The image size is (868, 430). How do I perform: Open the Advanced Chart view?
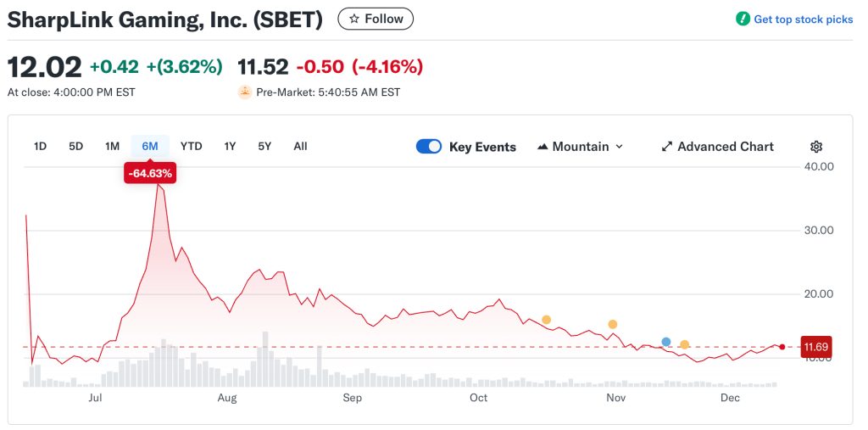tap(725, 147)
